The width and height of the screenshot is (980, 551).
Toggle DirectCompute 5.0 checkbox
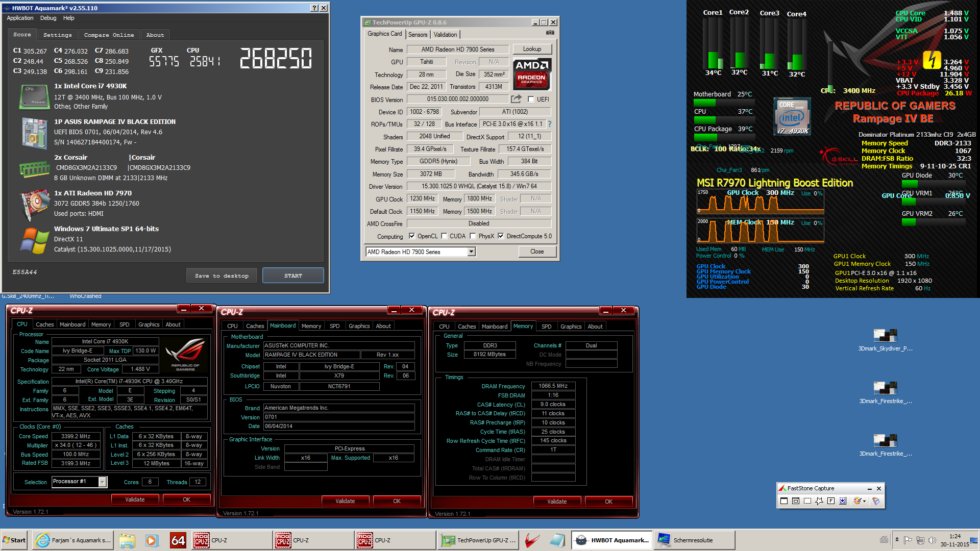click(x=501, y=236)
